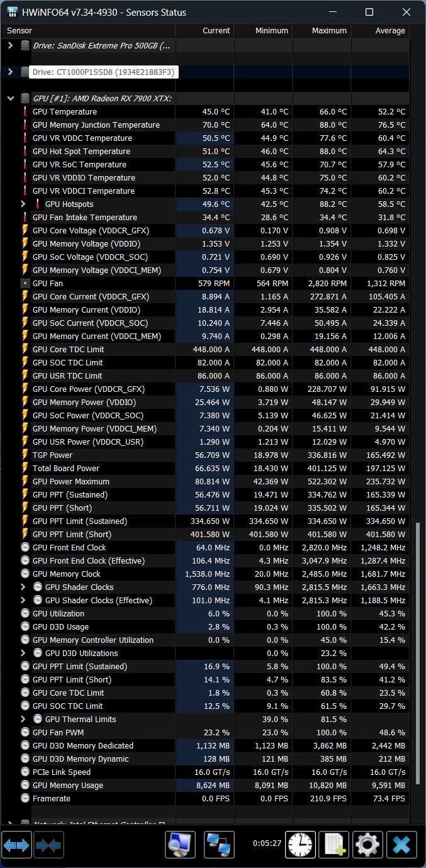Select the GPU VR SoC Temperature row
This screenshot has height=868, width=426.
(x=205, y=164)
